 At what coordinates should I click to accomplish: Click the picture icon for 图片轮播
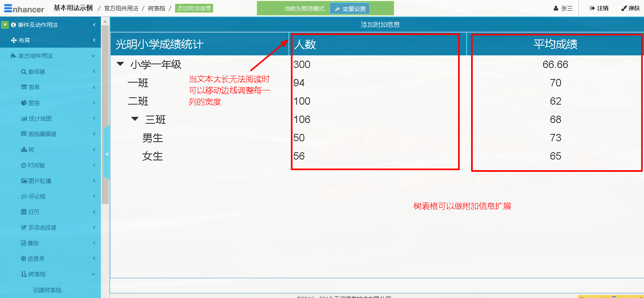click(24, 181)
